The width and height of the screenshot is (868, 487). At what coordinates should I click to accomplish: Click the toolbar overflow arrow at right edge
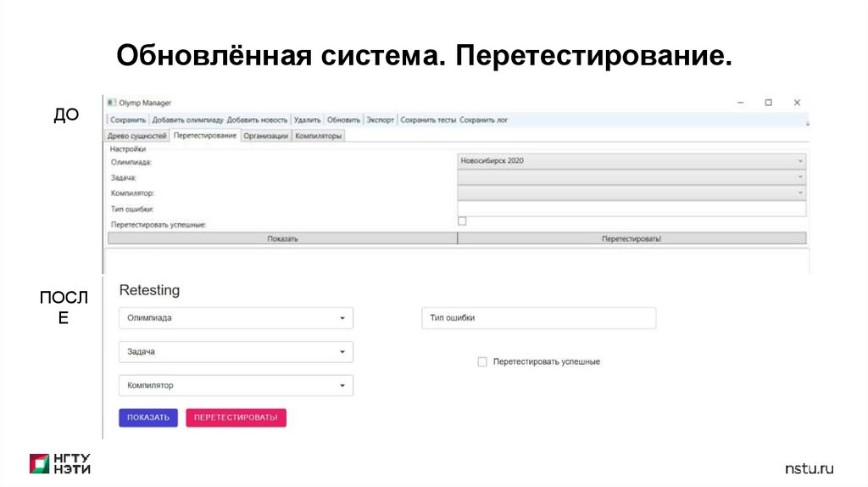[x=806, y=123]
